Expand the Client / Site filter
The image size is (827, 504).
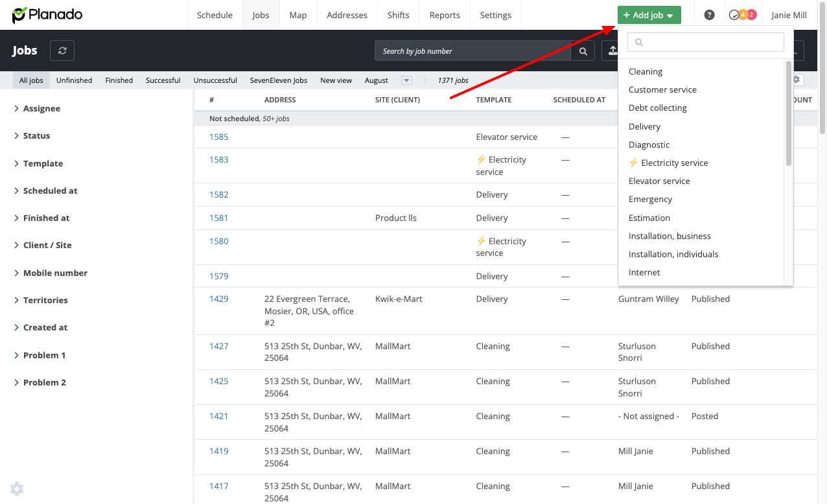click(42, 245)
